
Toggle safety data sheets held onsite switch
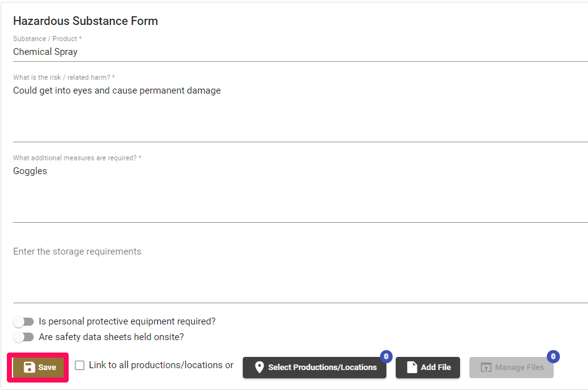[x=24, y=337]
